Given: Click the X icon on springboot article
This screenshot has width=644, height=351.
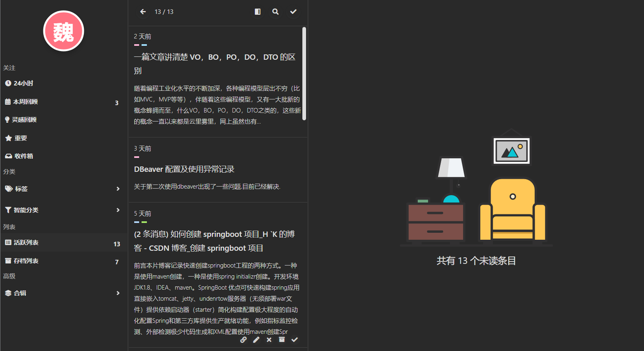Looking at the screenshot, I should tap(269, 340).
